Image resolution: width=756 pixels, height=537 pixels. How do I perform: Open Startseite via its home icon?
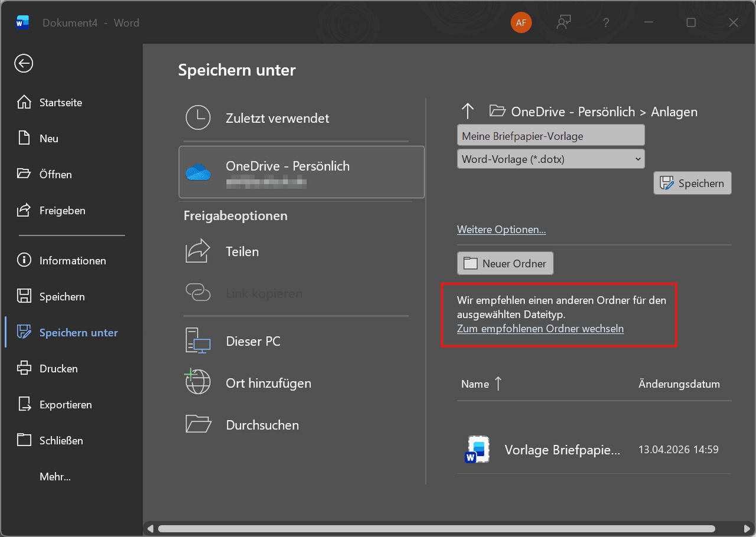pos(24,102)
